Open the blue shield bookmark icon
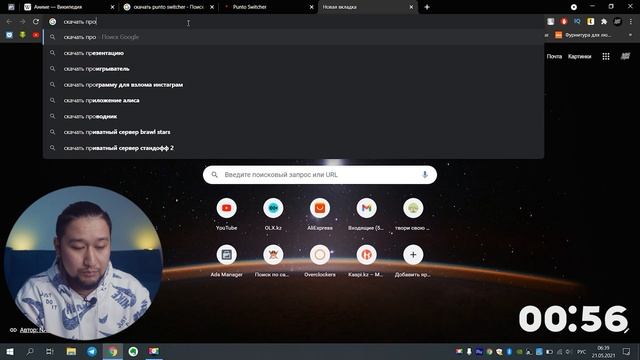 pyautogui.click(x=9, y=35)
